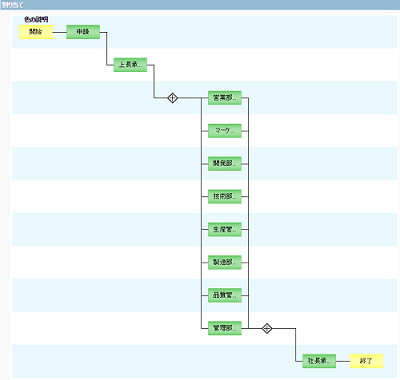Select the 上長承.. approval node
The height and width of the screenshot is (380, 400).
pyautogui.click(x=130, y=65)
